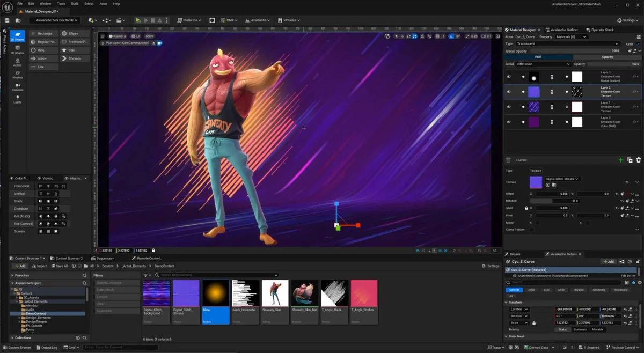Toggle the blue camera pilot icon

click(x=159, y=42)
